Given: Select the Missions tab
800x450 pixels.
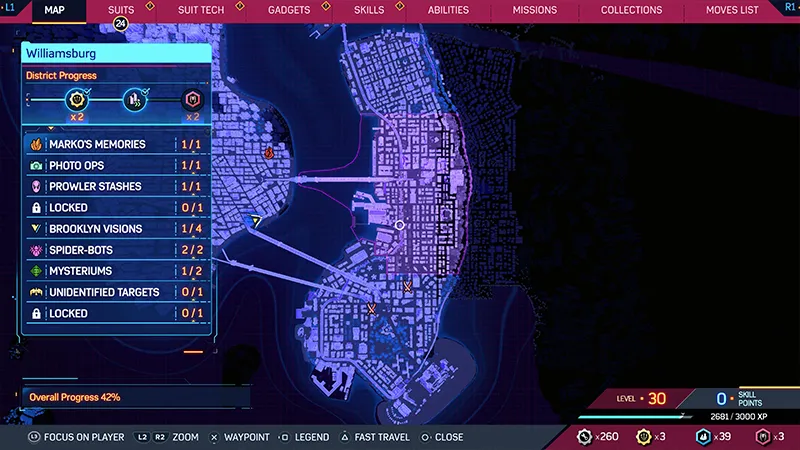Looking at the screenshot, I should point(535,10).
